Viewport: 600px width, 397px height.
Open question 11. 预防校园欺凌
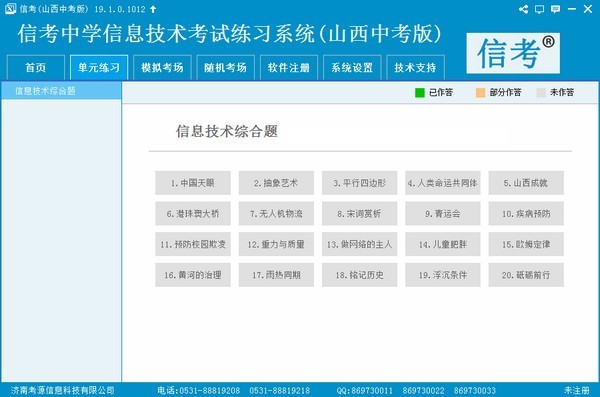click(x=193, y=244)
